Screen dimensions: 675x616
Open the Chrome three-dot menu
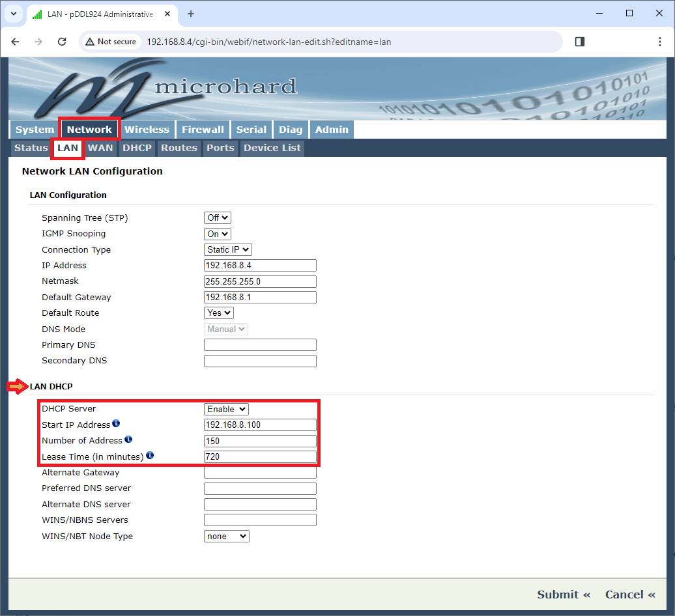pos(659,42)
